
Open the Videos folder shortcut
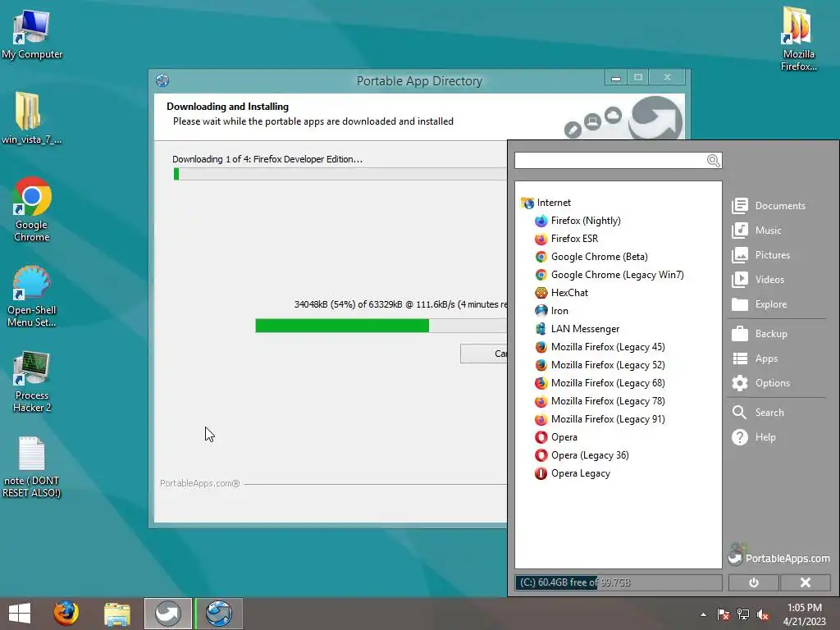[x=758, y=280]
